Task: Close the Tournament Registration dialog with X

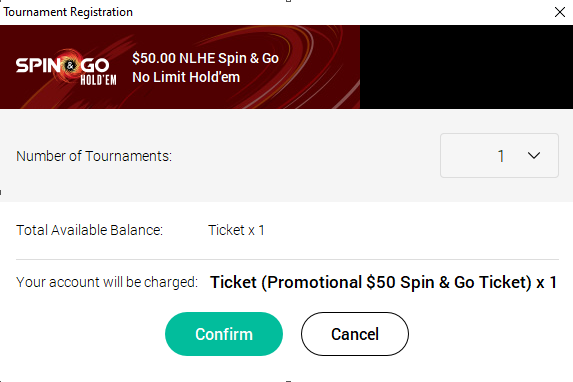Action: coord(559,12)
